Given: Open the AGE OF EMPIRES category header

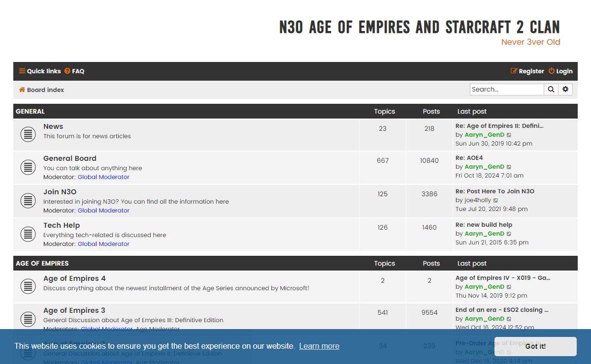Looking at the screenshot, I should pyautogui.click(x=42, y=264).
